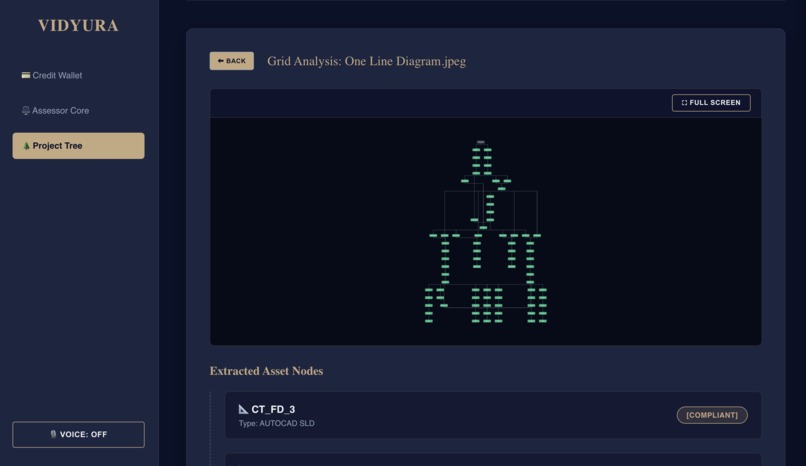Click the tree icon beside Project Tree
806x466 pixels.
(26, 146)
